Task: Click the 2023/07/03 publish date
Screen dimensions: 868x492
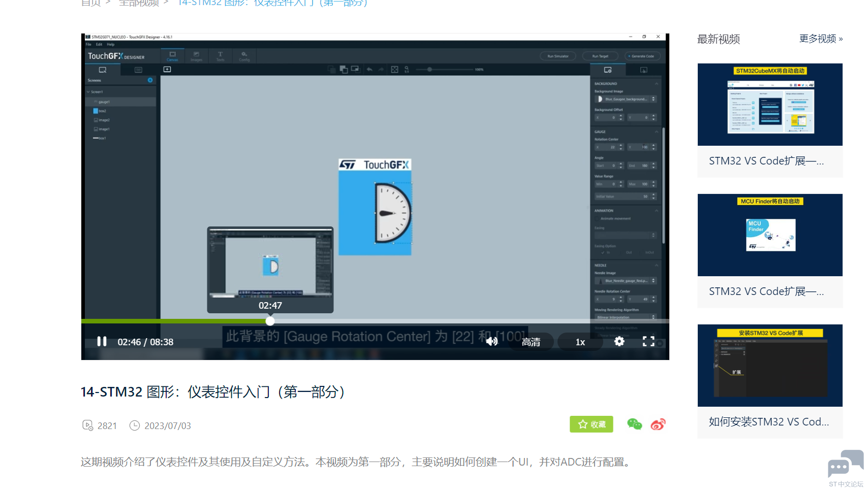Action: coord(168,425)
